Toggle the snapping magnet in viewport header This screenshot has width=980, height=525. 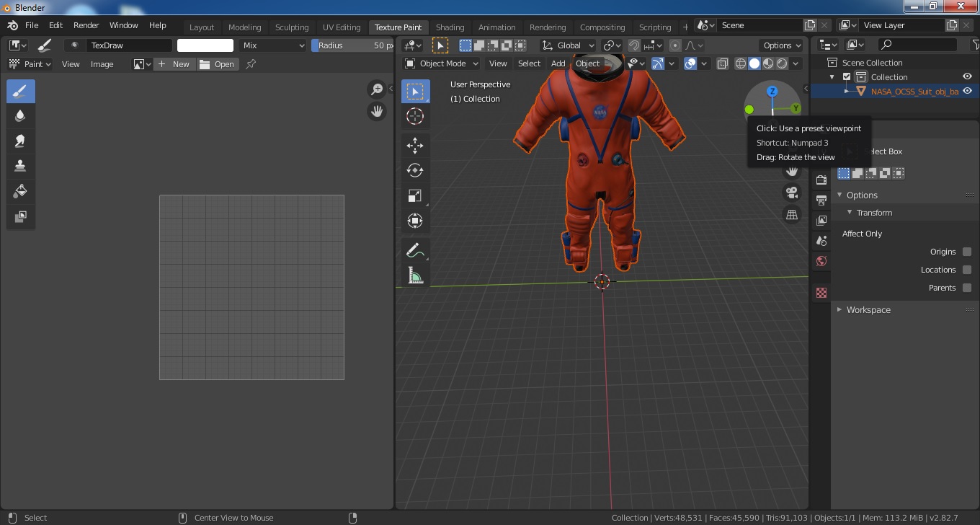[x=633, y=45]
